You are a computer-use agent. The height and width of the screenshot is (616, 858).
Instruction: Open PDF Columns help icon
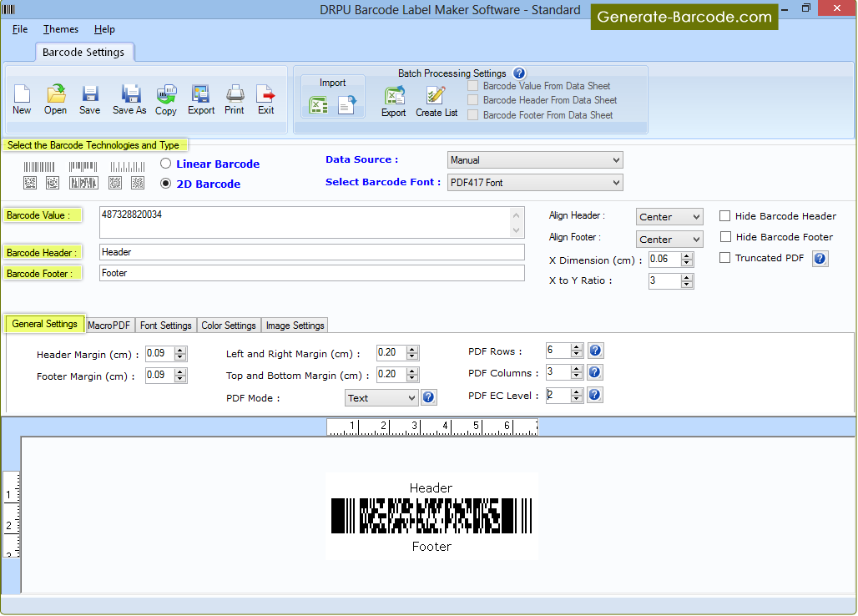pyautogui.click(x=595, y=372)
